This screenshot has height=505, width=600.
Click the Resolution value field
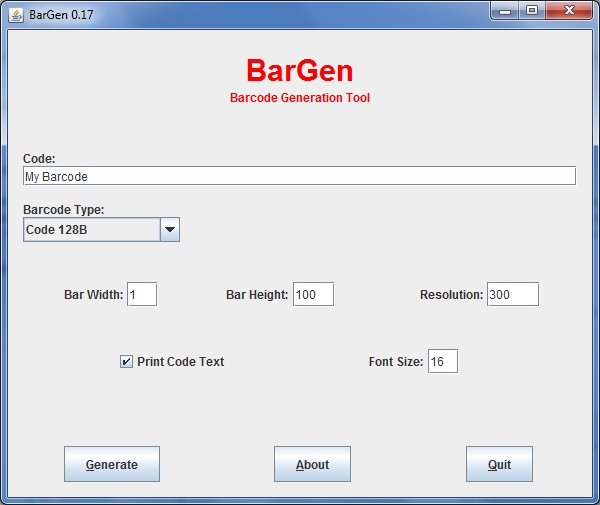(512, 294)
